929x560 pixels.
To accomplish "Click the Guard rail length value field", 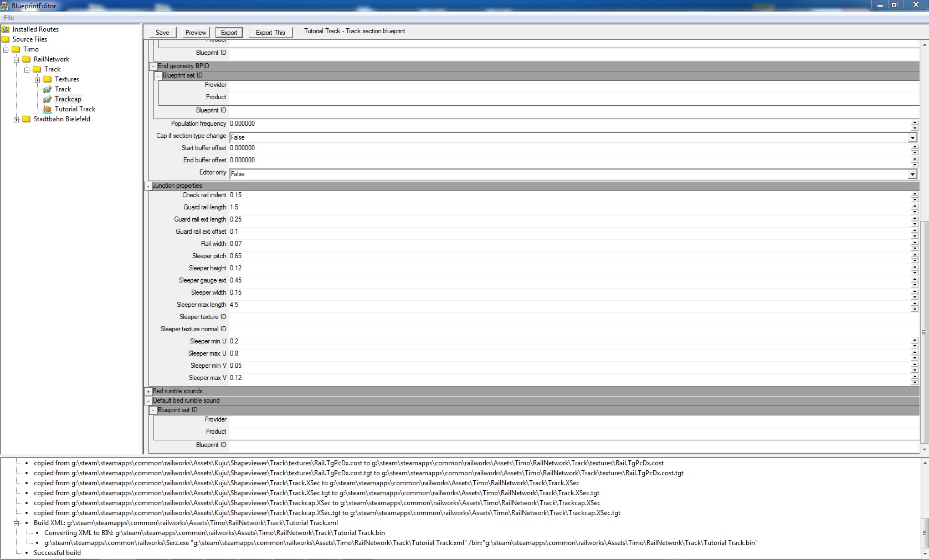I will 569,207.
